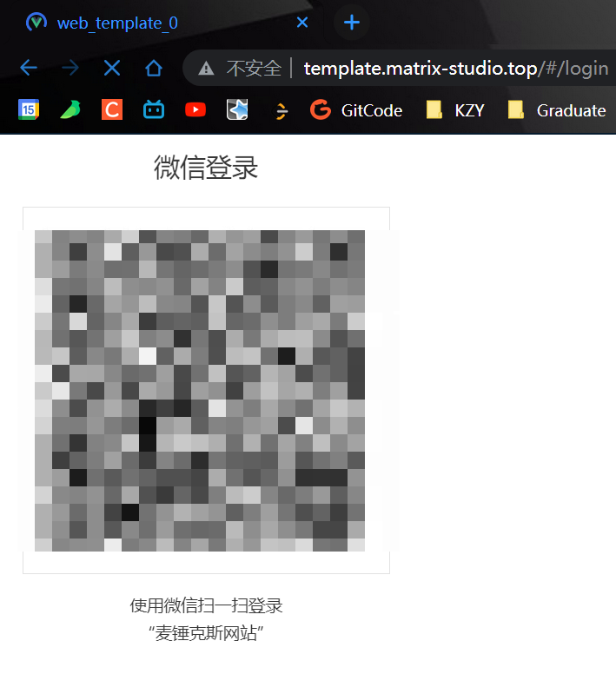Open the YouTube bookmark
Viewport: 616px width, 674px height.
click(x=195, y=110)
